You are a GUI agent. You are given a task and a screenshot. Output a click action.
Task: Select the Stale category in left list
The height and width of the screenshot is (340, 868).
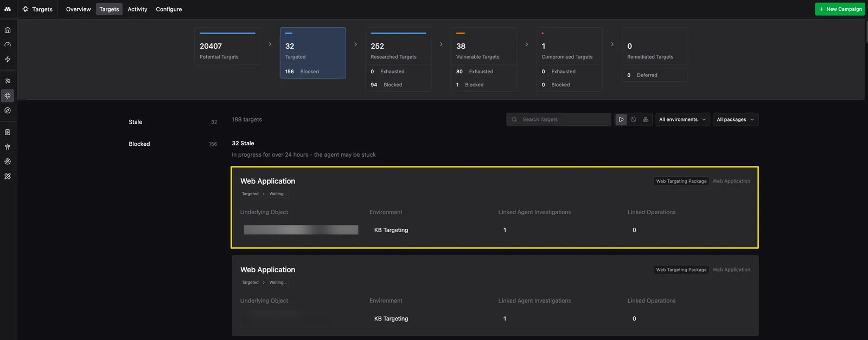(173, 122)
